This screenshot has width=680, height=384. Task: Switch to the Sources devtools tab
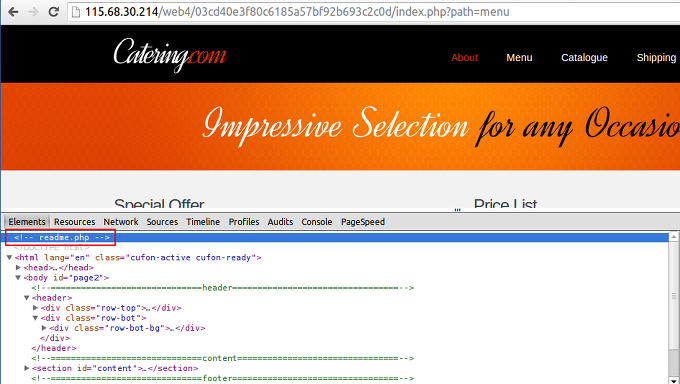162,222
